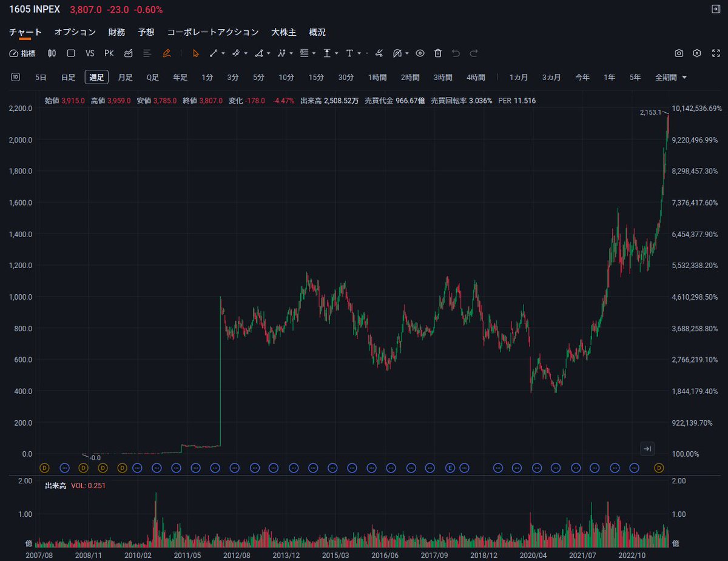Set the range to 5年

coord(635,77)
